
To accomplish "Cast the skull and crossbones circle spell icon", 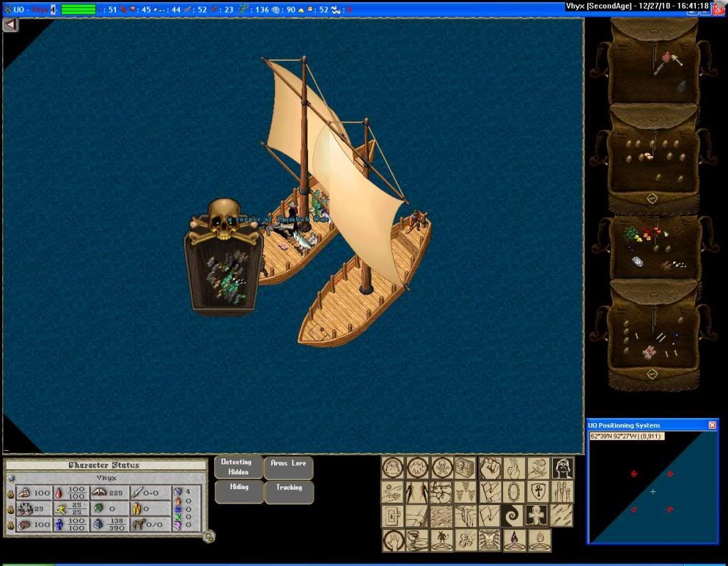I will click(x=442, y=468).
